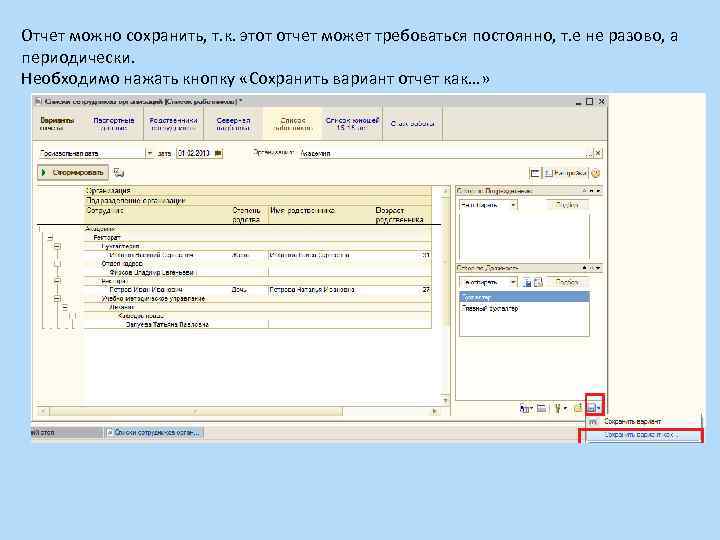Click the save variant disk icon
The width and height of the screenshot is (720, 540).
(594, 408)
